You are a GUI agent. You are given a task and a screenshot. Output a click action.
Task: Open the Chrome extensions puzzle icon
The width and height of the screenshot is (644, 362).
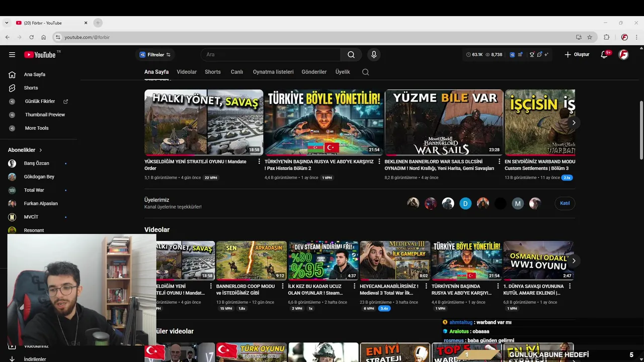(607, 37)
